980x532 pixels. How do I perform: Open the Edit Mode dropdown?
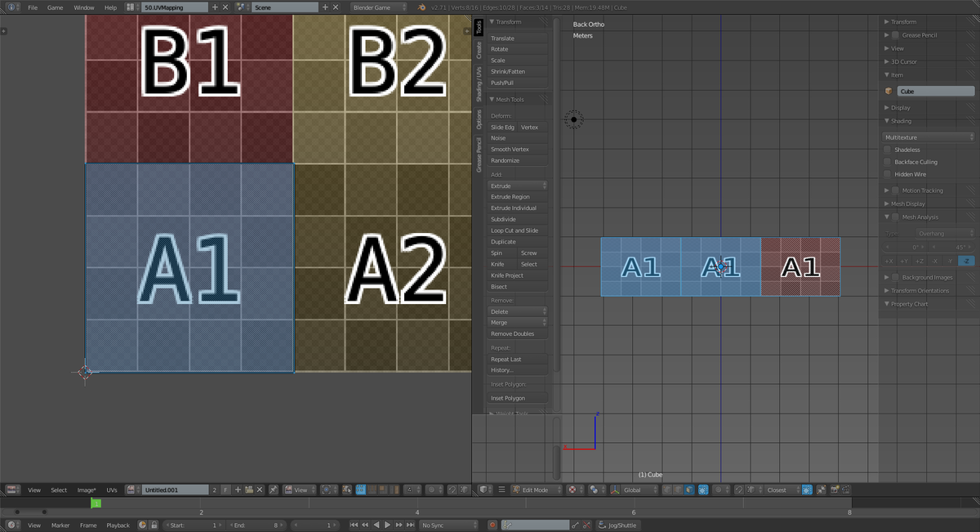(x=536, y=490)
